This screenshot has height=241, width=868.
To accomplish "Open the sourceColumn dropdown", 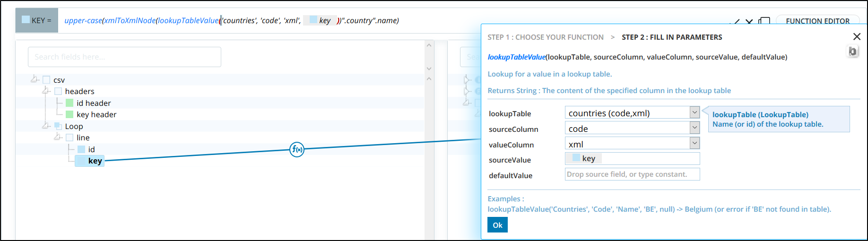I will [694, 128].
